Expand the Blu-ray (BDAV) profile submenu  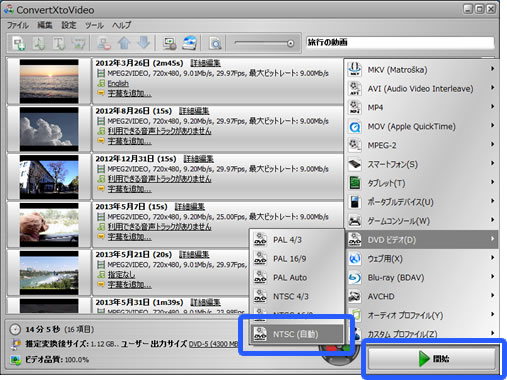point(422,278)
